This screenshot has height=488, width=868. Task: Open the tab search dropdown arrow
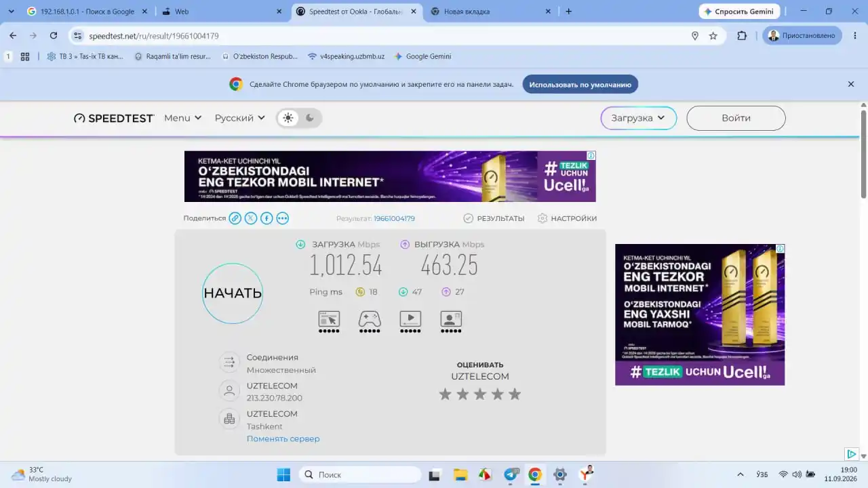(x=11, y=12)
